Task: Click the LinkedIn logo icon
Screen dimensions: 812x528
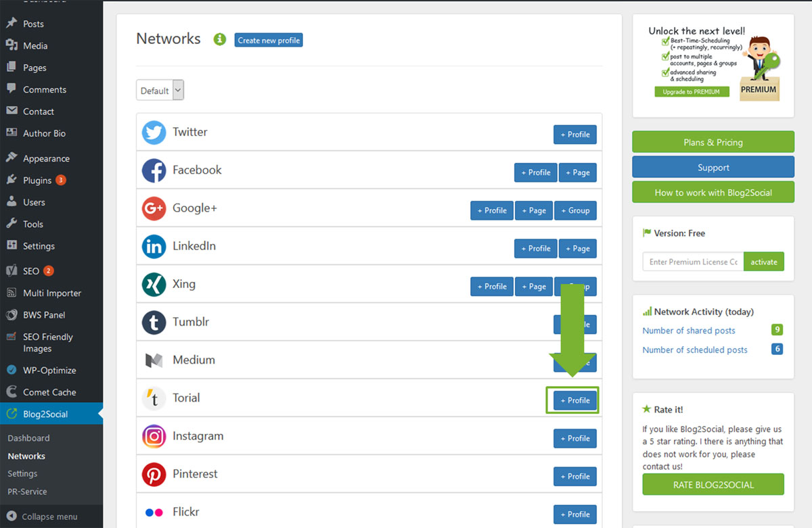Action: [154, 247]
